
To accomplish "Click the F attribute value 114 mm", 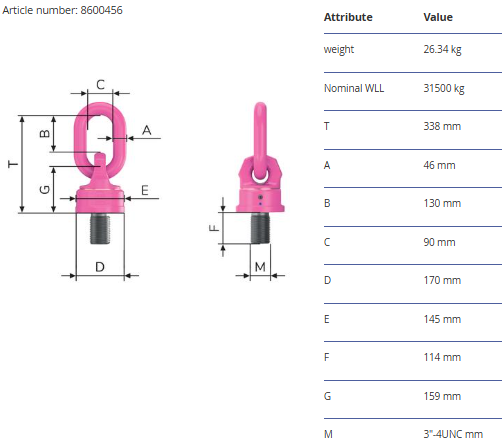I will point(442,357).
